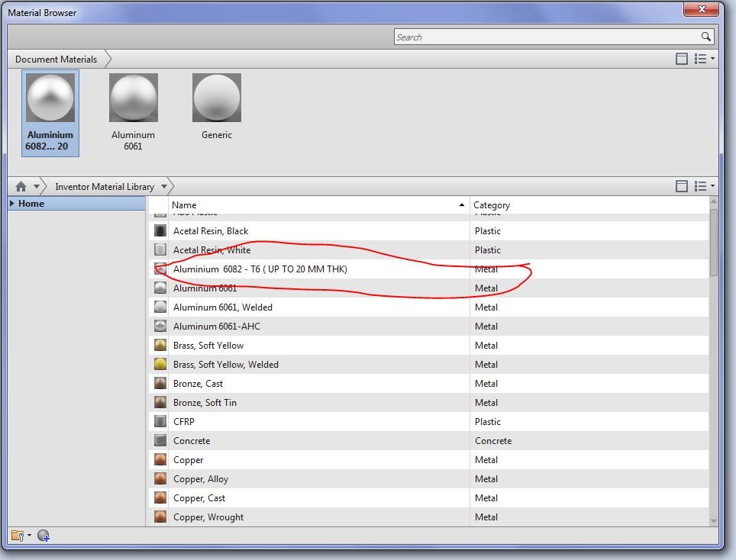Viewport: 736px width, 560px height.
Task: Open manage libraries dropdown arrow
Action: coord(30,535)
